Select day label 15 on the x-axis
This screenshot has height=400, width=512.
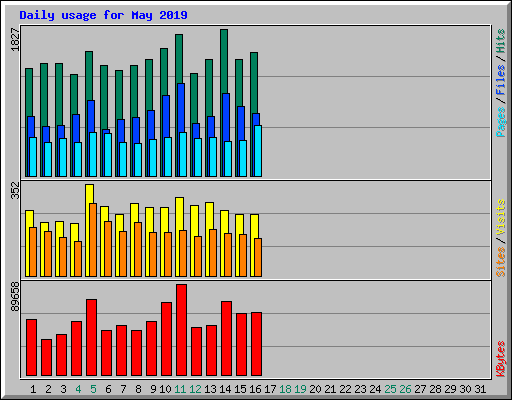coord(240,389)
